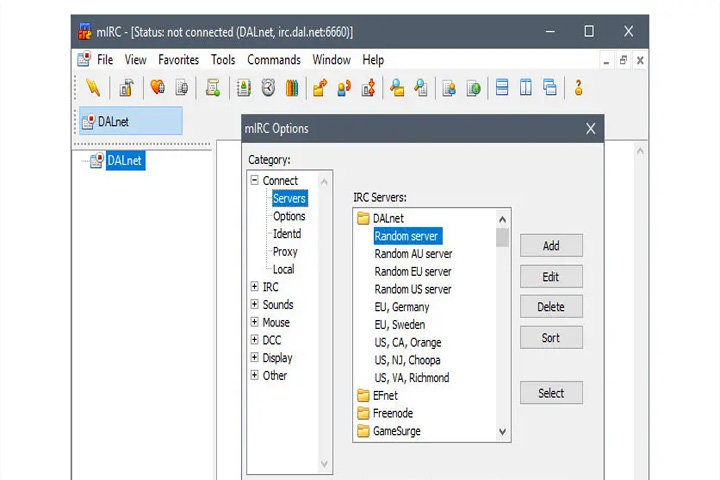Select Random US server
720x480 pixels.
click(413, 289)
